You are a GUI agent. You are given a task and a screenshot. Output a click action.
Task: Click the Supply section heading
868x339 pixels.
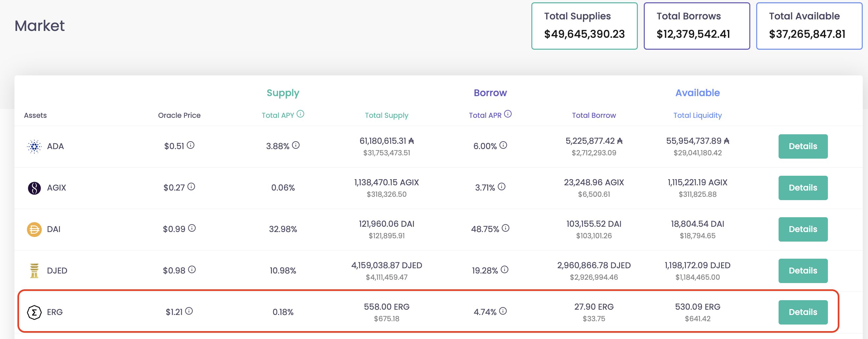click(x=283, y=93)
